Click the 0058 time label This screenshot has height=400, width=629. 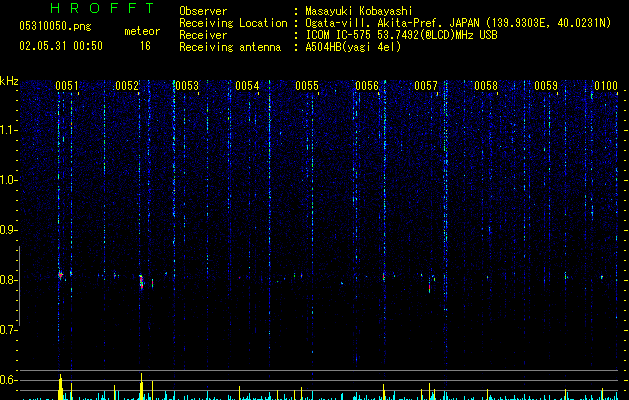(x=486, y=86)
